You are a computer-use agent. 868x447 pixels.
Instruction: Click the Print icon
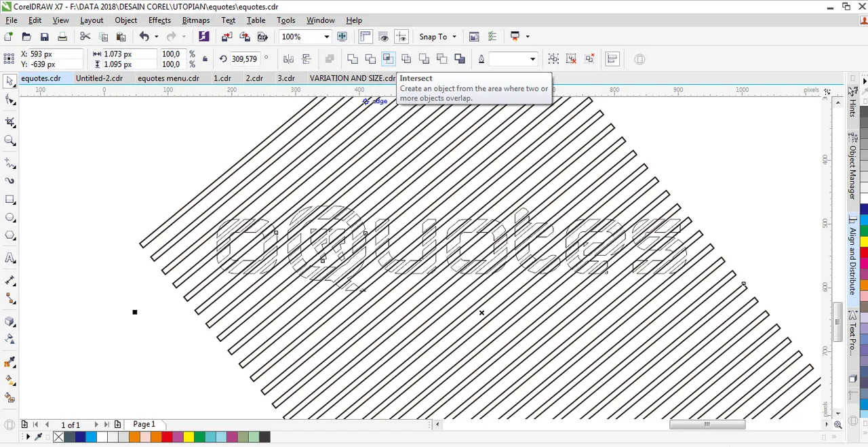[62, 37]
